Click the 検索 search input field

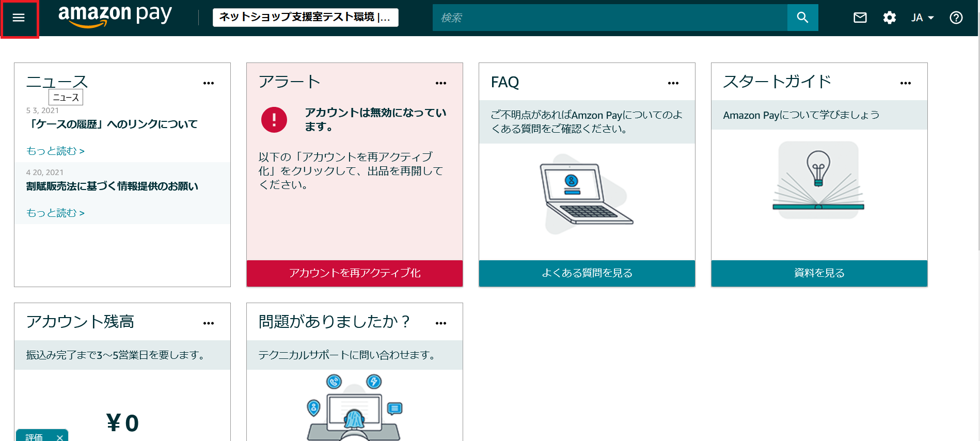610,18
